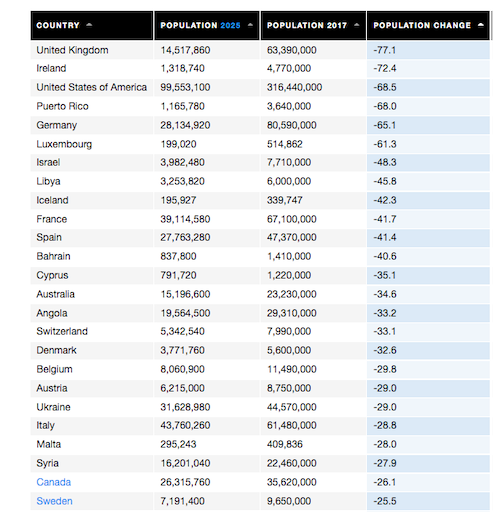Select France's population change -41.7
Screen dimensions: 493x512
[385, 219]
